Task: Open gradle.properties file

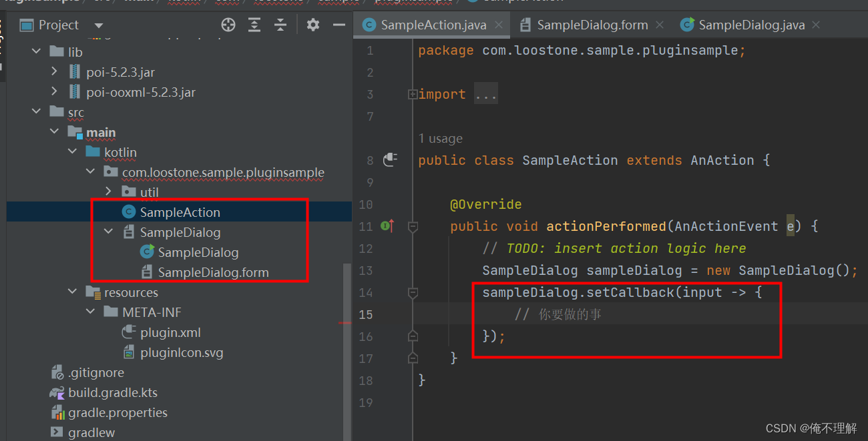Action: click(x=118, y=412)
